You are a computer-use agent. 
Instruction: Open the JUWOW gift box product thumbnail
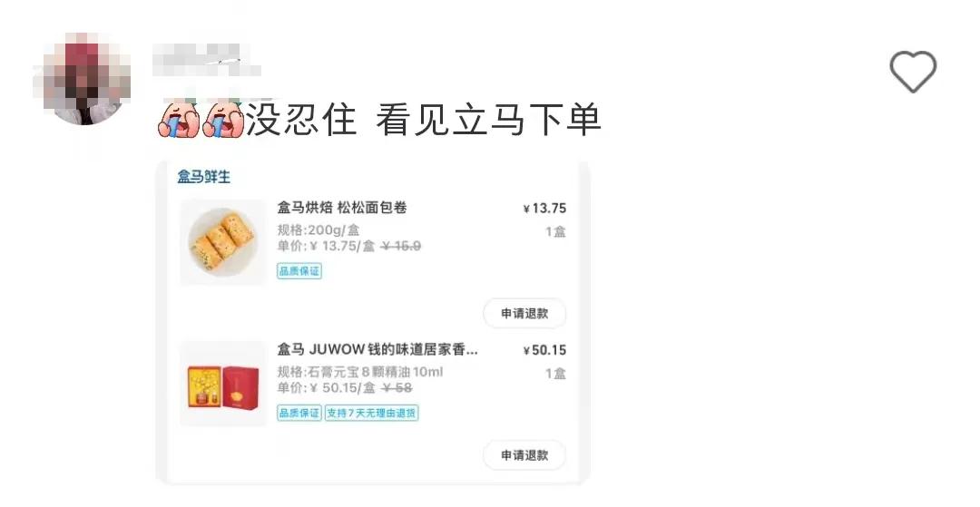[x=223, y=384]
